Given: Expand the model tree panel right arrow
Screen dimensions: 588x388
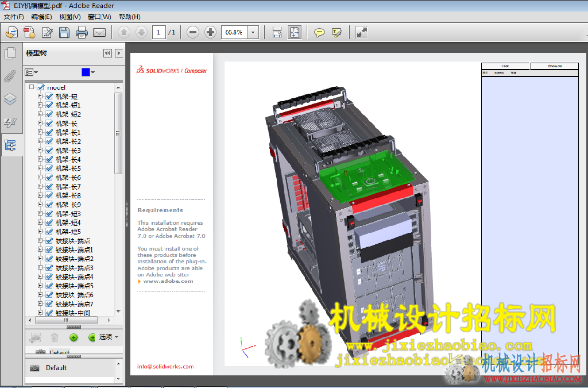Looking at the screenshot, I should click(119, 53).
